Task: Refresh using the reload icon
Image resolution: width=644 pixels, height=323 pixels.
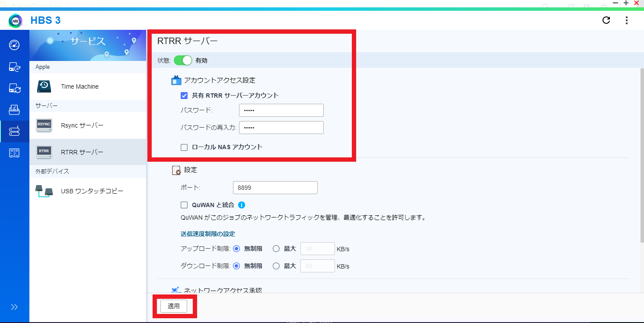Action: pos(606,20)
